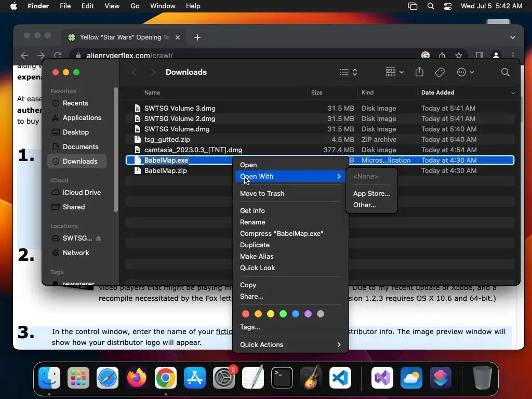Screen dimensions: 532x399
Task: Open Launchpad from the Dock
Action: coord(78,378)
